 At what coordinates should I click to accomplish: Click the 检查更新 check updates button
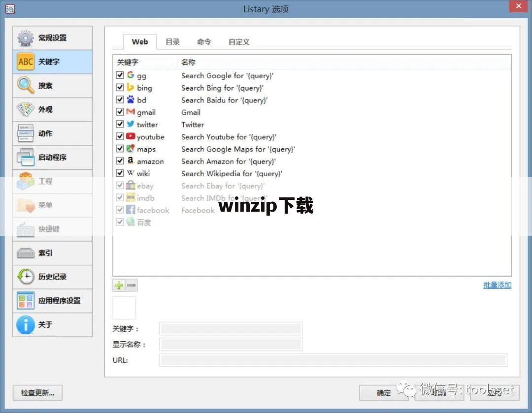click(x=37, y=393)
